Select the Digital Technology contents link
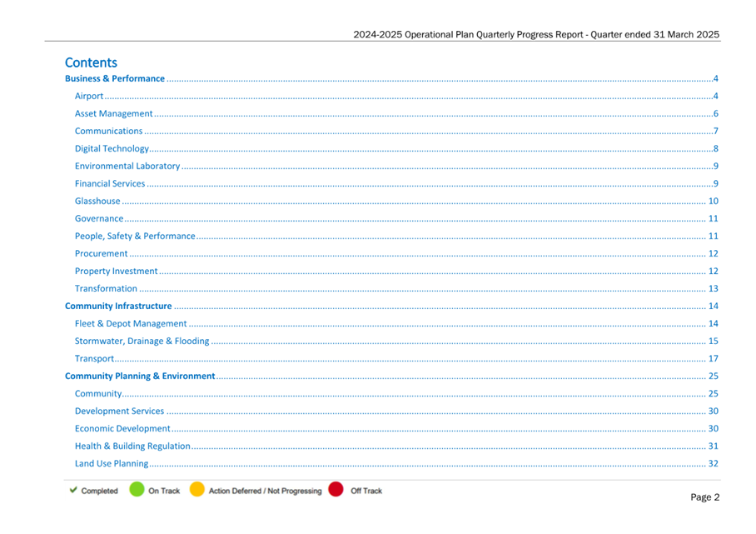Image resolution: width=756 pixels, height=534 pixels. point(396,148)
